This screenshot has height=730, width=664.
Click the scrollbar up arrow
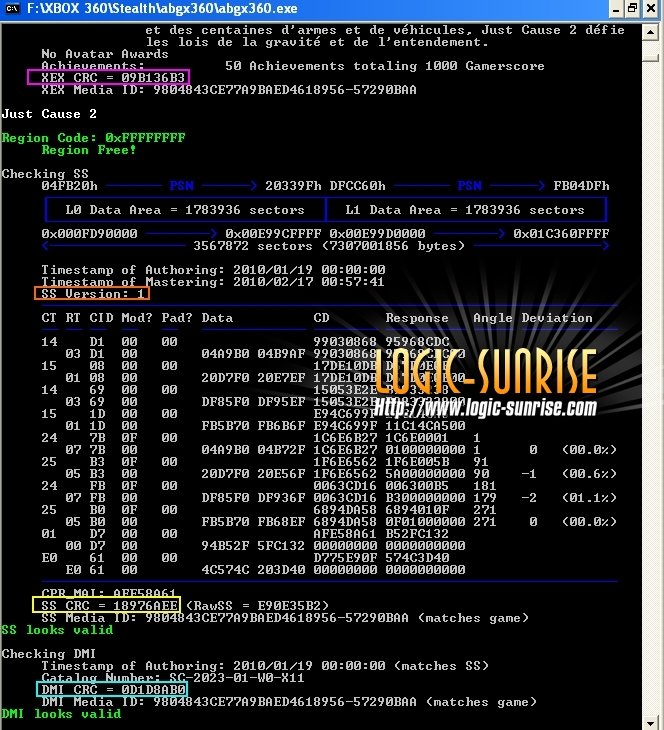coord(650,33)
